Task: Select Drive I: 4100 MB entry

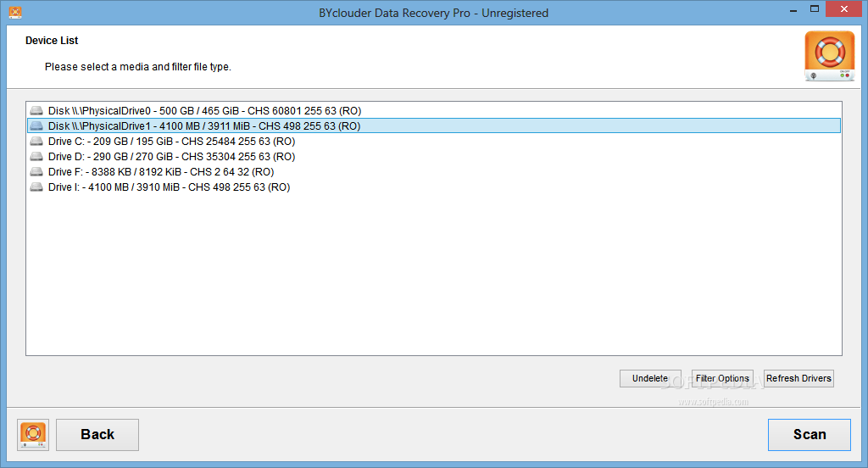Action: [434, 187]
